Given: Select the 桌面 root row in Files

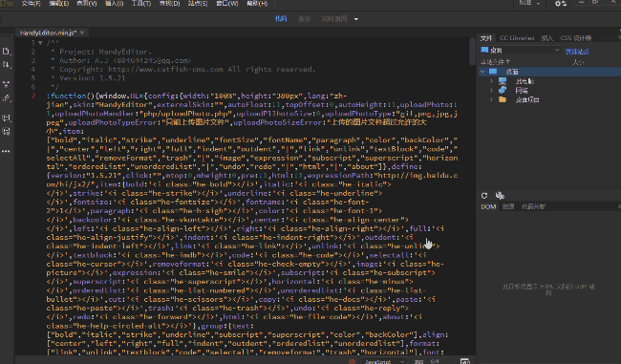Looking at the screenshot, I should tap(550, 72).
